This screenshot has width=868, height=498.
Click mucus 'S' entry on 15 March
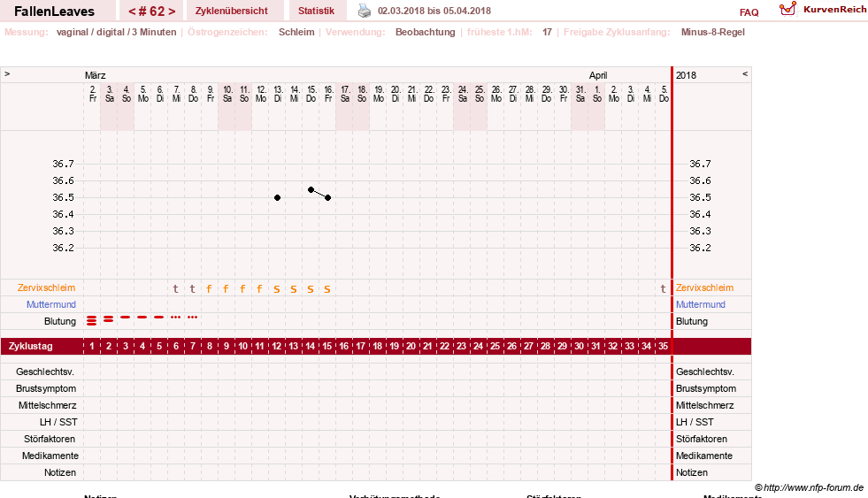[x=311, y=289]
